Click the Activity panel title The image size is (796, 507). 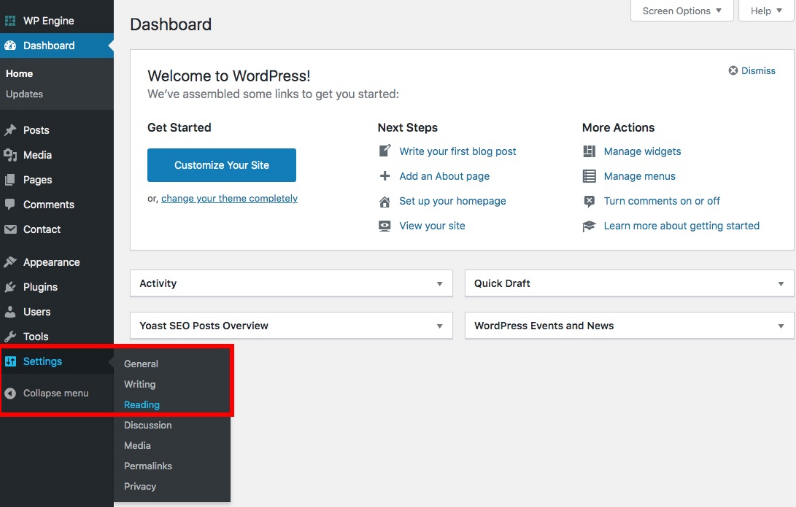158,284
